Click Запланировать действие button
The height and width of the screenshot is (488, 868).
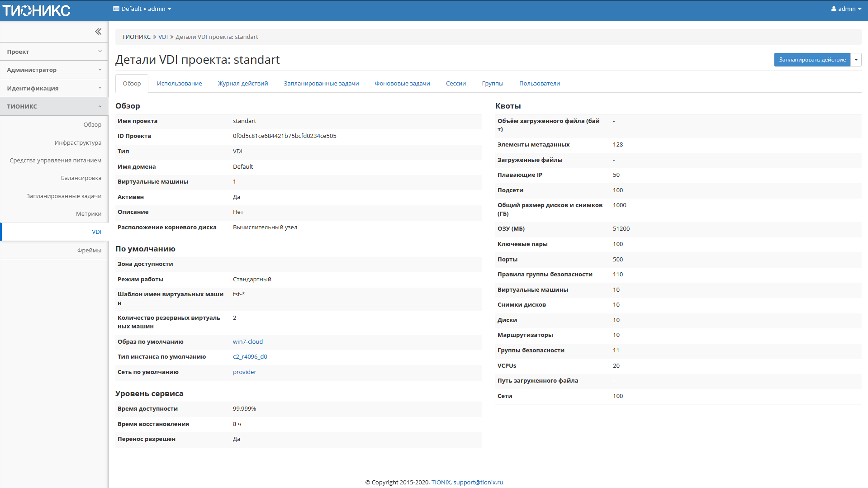(x=812, y=60)
